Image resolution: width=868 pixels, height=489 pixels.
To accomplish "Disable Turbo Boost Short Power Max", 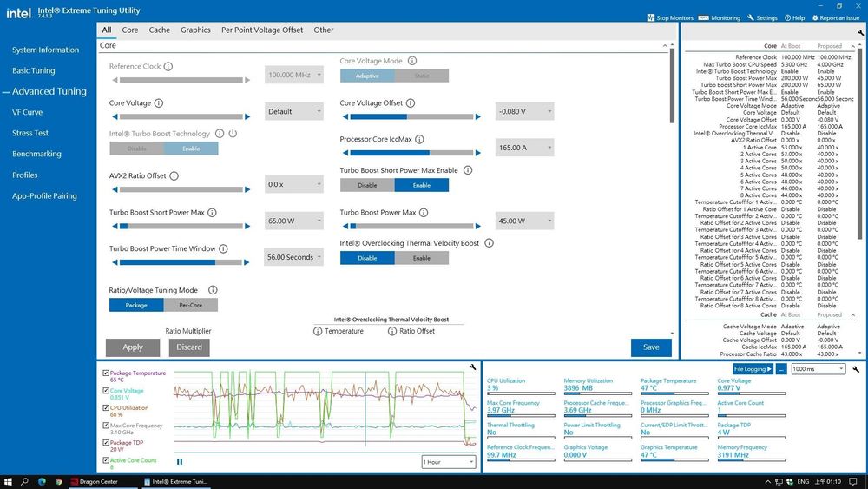I will (367, 186).
